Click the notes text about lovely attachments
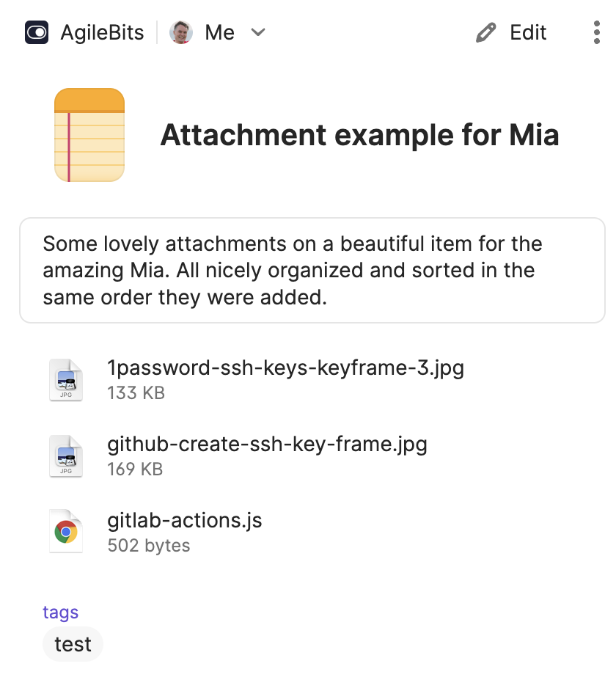Screen dimensions: 616x691 point(292,270)
